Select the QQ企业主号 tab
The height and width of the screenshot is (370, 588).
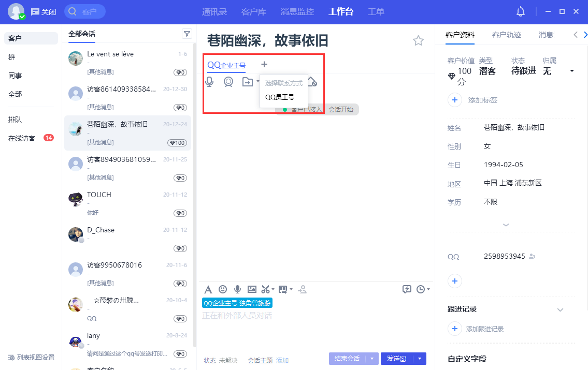(226, 65)
